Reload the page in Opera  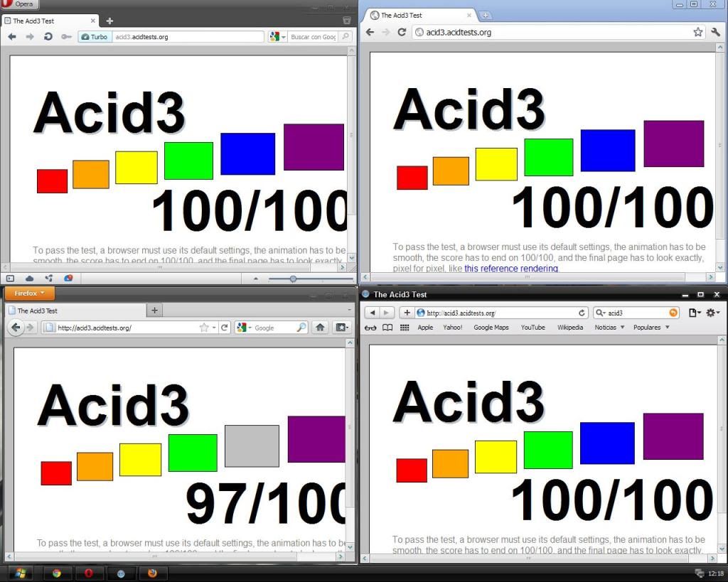pyautogui.click(x=48, y=37)
